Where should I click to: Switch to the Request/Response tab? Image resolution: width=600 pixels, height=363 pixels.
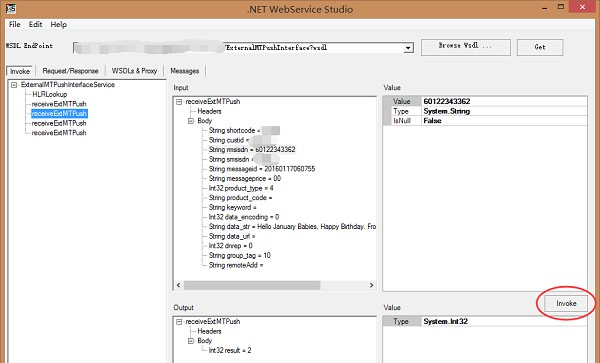[x=70, y=71]
